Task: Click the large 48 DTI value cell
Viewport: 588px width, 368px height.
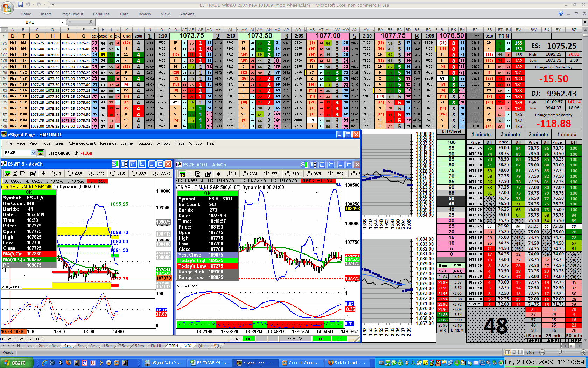Action: click(496, 326)
